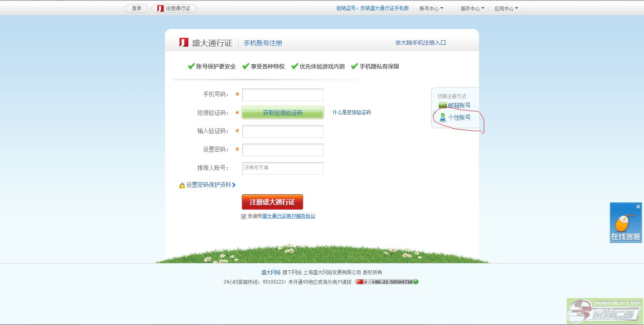Toggle the user service agreement checkbox
The image size is (644, 325).
244,216
